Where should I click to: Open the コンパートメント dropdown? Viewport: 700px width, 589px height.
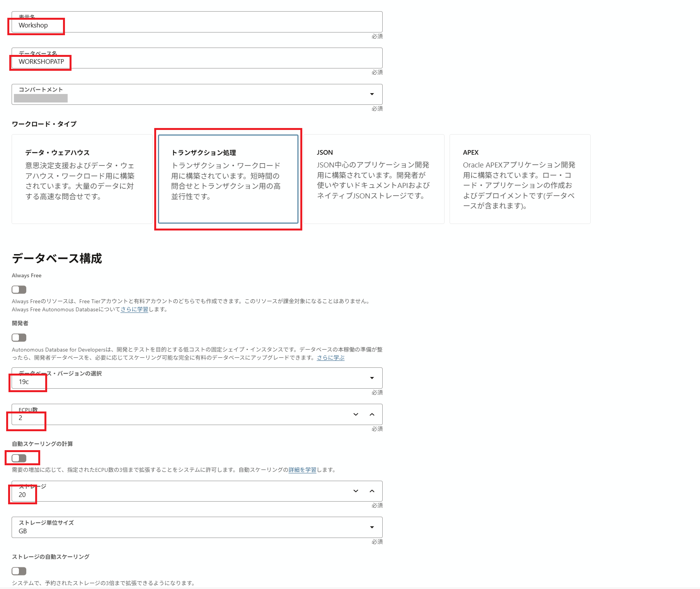(371, 94)
